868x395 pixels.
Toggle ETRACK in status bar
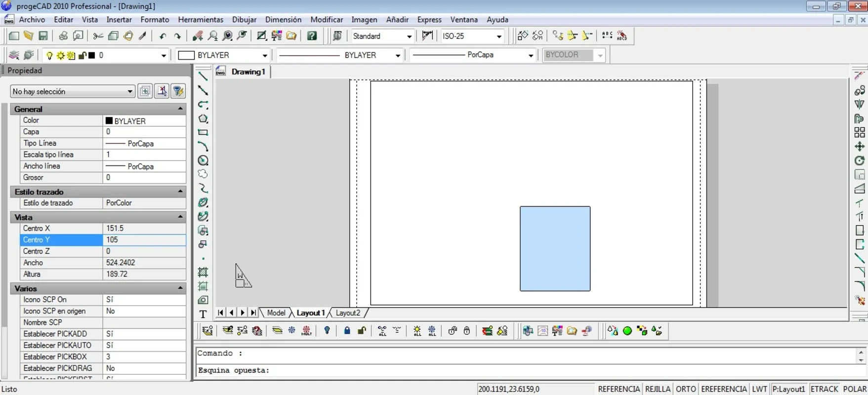click(824, 389)
